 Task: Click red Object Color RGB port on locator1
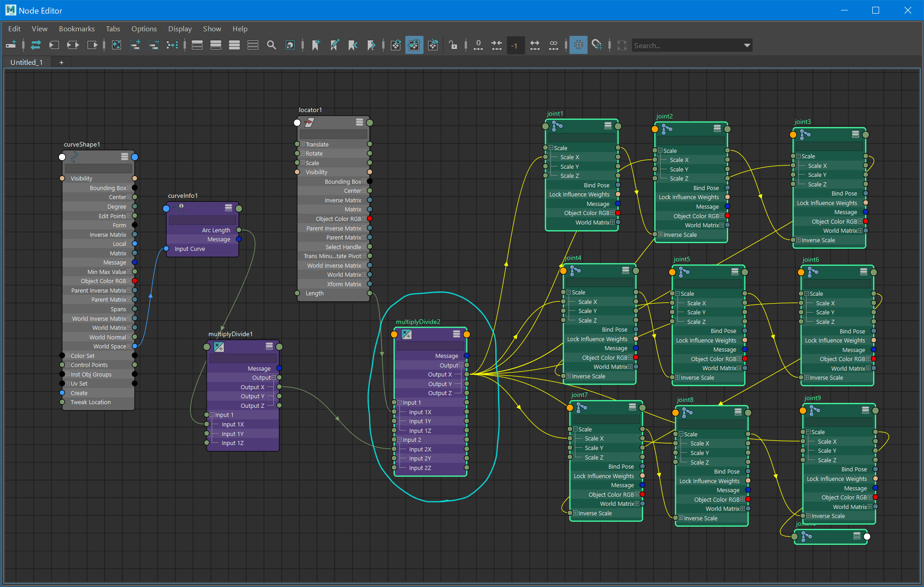click(370, 219)
